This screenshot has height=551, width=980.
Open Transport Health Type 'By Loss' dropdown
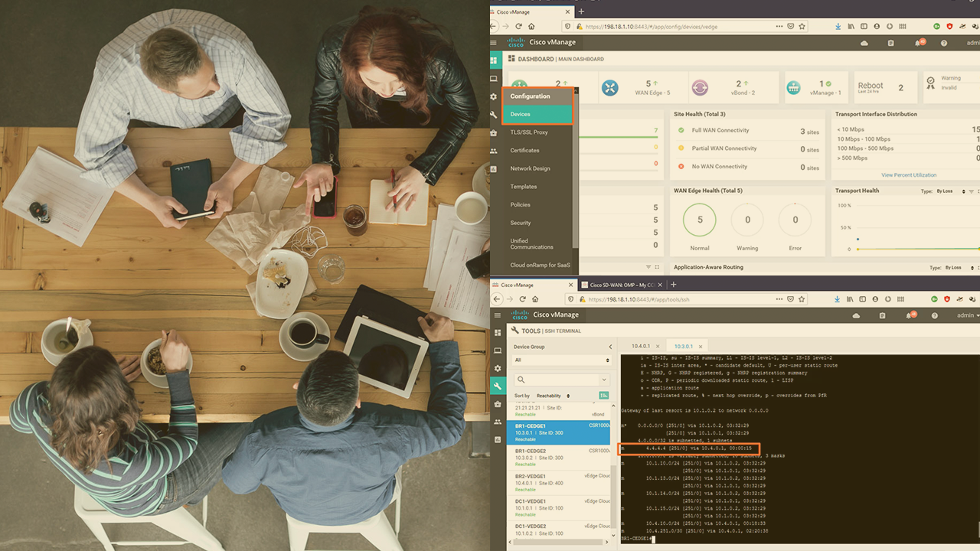[x=952, y=191]
